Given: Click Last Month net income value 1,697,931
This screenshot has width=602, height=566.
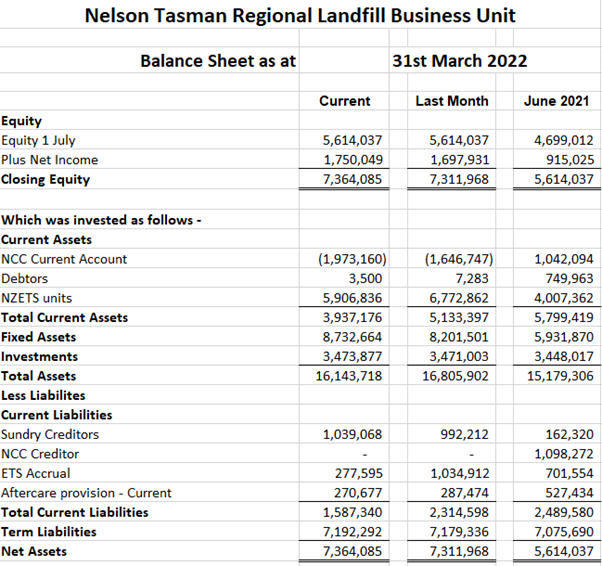Looking at the screenshot, I should 460,160.
